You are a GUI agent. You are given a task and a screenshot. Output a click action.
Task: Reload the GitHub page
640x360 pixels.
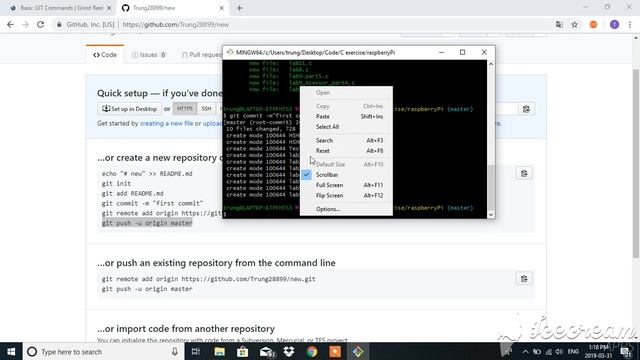[40, 24]
